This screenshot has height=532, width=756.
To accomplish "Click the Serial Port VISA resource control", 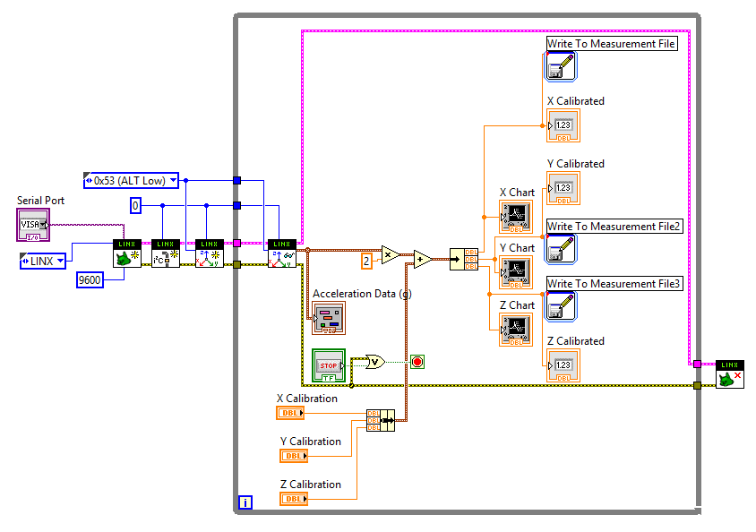I will [33, 225].
